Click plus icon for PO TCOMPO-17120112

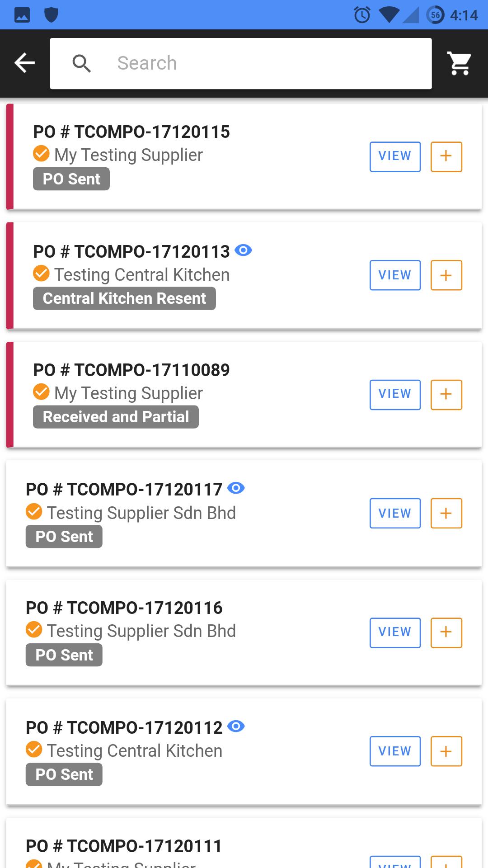446,751
